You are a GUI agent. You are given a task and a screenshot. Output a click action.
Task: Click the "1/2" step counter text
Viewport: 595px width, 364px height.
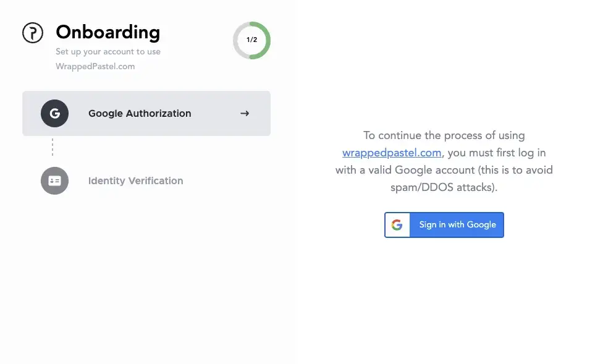(251, 40)
